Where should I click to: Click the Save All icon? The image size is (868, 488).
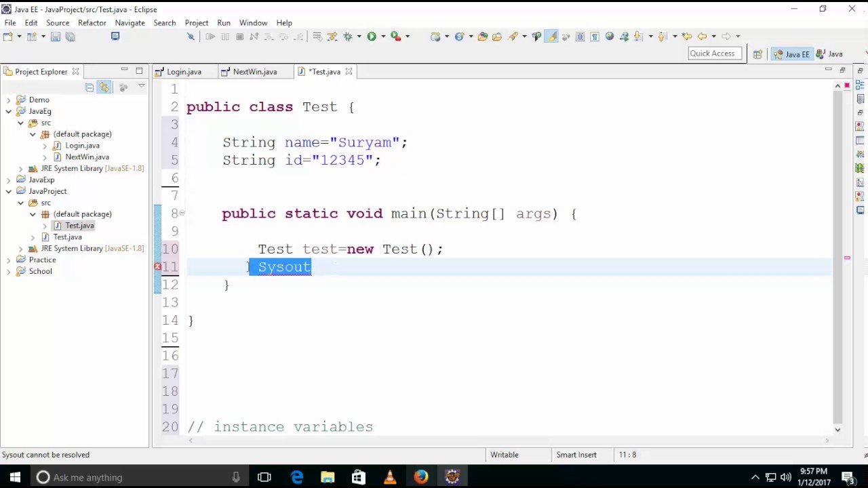click(70, 37)
